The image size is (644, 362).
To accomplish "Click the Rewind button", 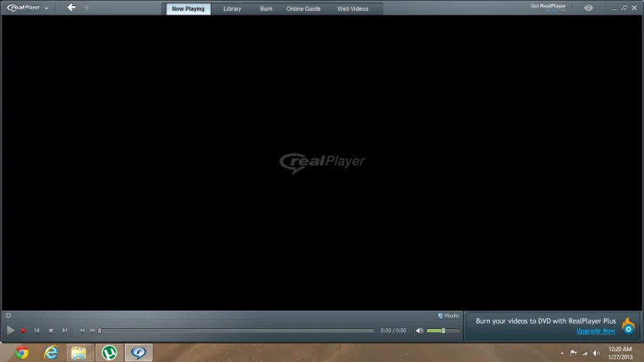I will click(82, 331).
